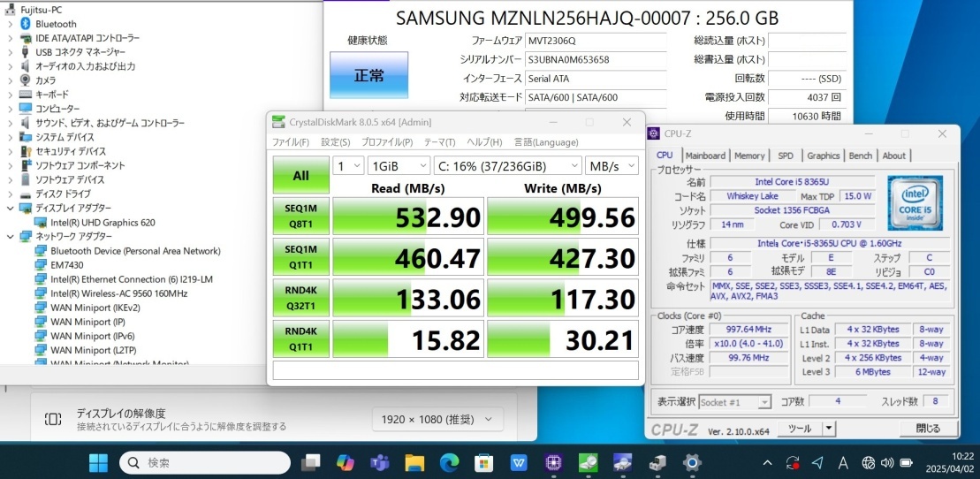The width and height of the screenshot is (980, 479).
Task: Run all benchmarks with the All button
Action: (301, 175)
